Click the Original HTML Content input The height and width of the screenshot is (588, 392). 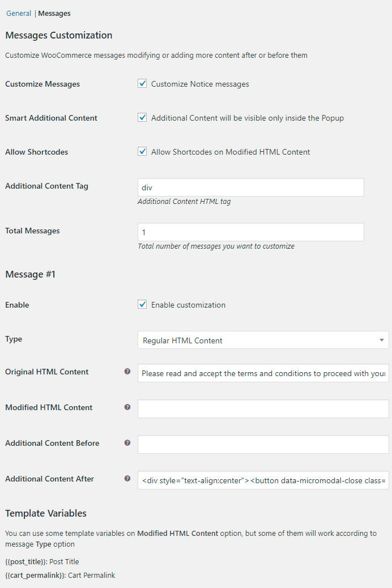pos(263,373)
